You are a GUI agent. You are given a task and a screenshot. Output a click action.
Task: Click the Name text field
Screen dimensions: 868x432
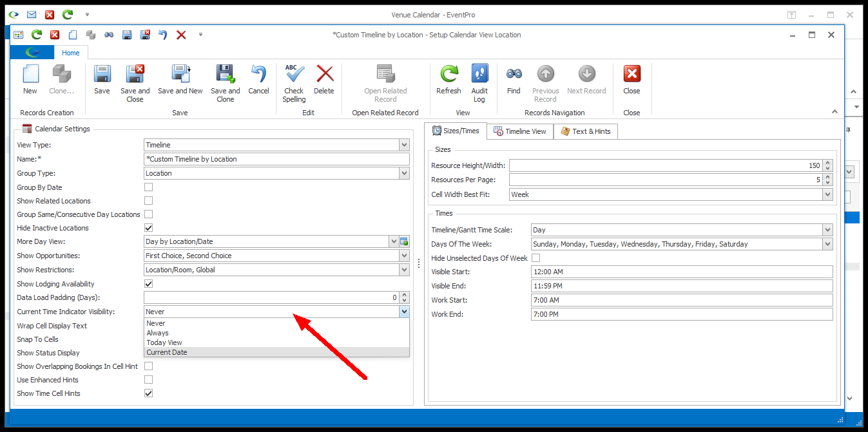(277, 159)
